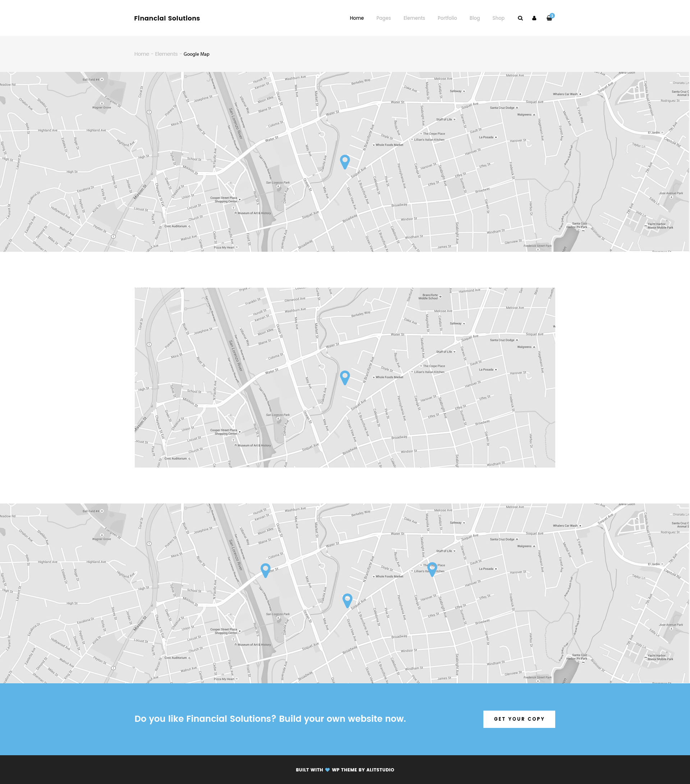Click the Elements breadcrumb link
Screen dimensions: 690x784
(x=166, y=54)
